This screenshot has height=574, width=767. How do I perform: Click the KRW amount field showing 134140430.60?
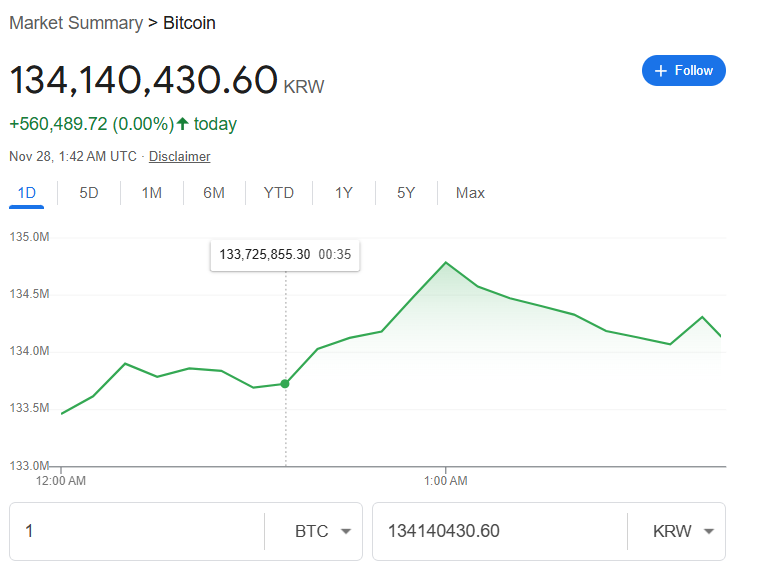pyautogui.click(x=500, y=531)
